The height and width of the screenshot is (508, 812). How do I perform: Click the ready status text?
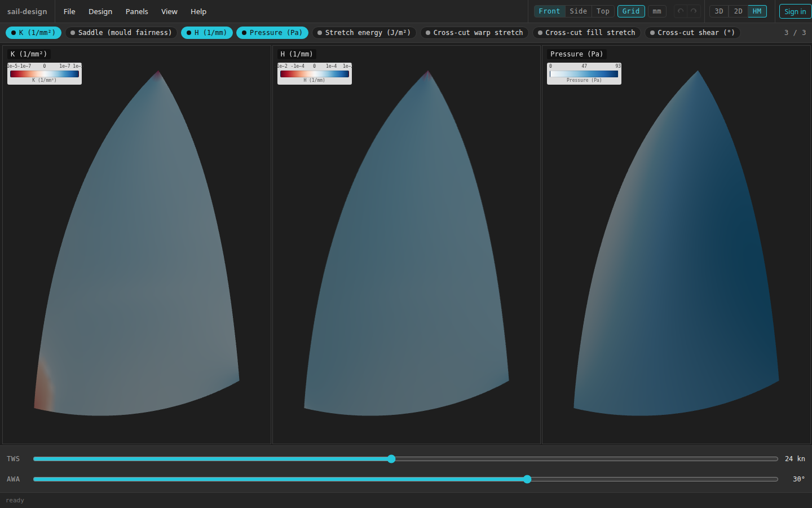[15, 501]
